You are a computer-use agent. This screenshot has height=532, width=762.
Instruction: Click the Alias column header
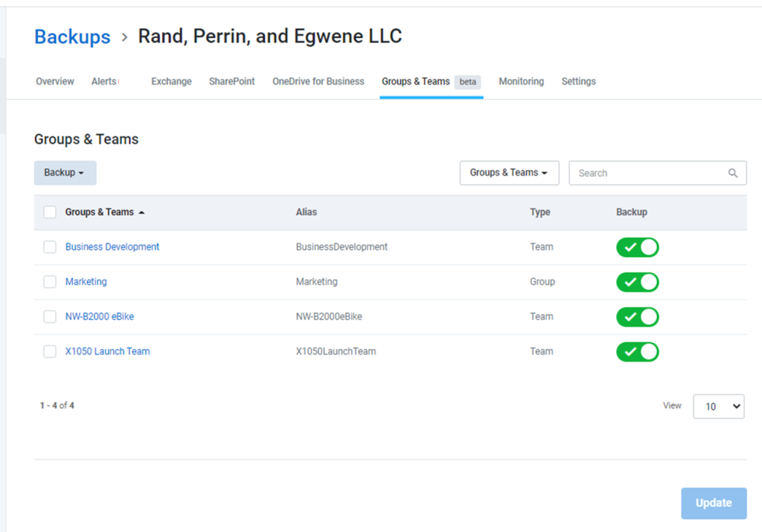306,212
